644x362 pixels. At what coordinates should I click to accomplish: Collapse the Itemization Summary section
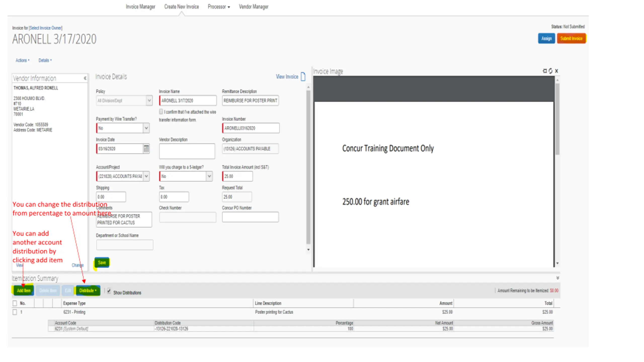tap(557, 278)
